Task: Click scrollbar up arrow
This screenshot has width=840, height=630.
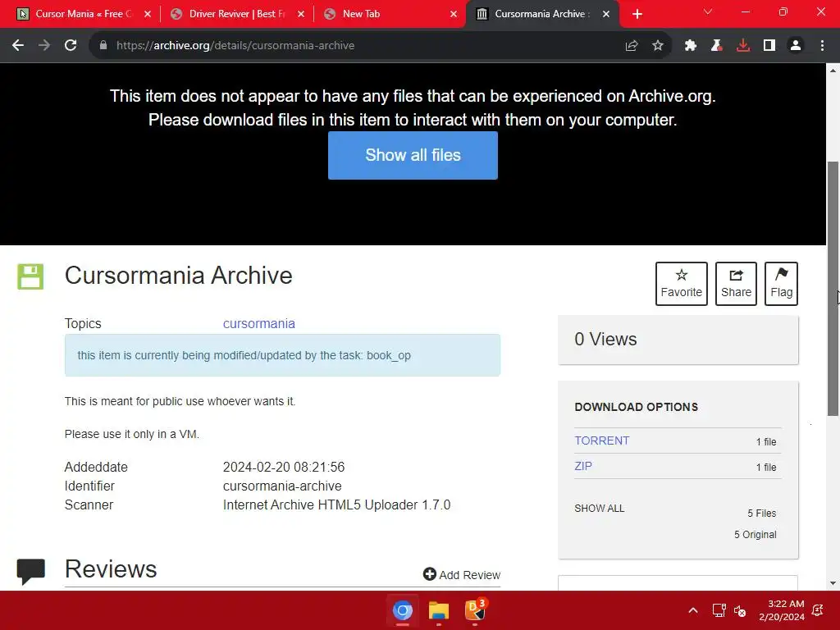Action: pyautogui.click(x=833, y=71)
